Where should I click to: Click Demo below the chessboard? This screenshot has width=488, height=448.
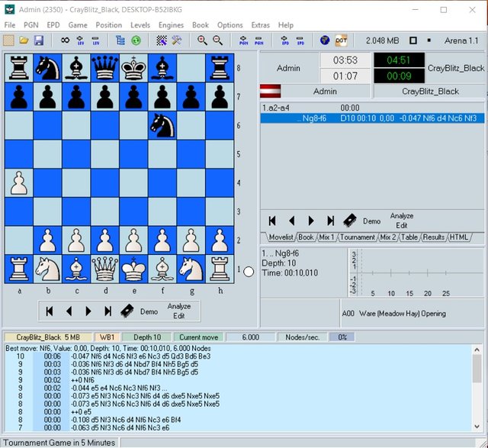coord(149,311)
